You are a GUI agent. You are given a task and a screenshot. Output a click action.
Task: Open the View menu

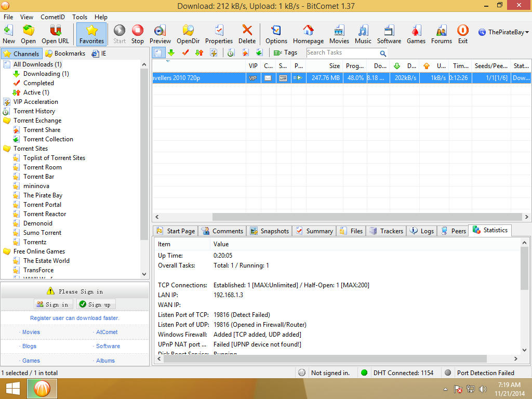(x=27, y=17)
